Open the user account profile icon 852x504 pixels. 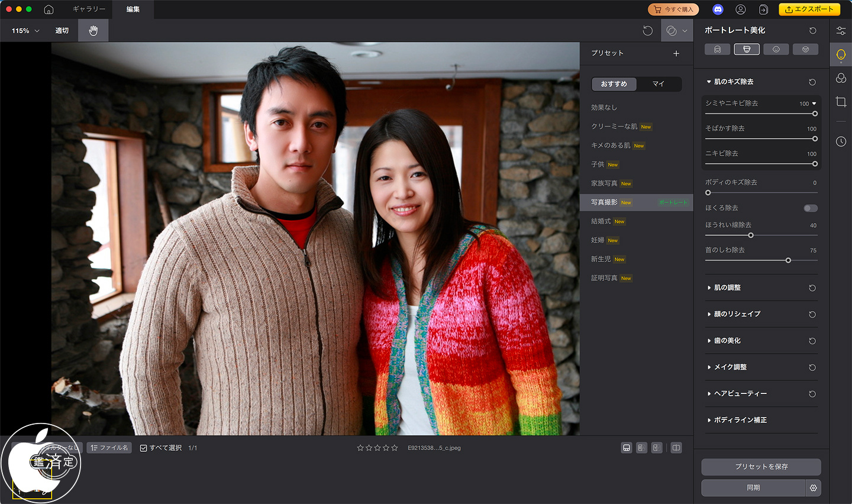(740, 9)
